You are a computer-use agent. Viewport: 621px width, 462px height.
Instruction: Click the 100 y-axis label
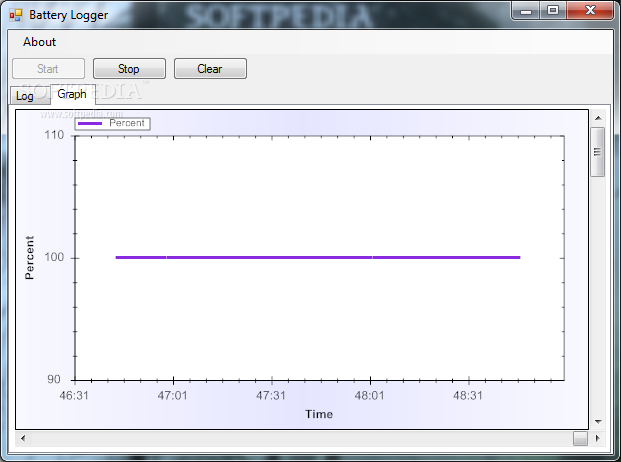(54, 257)
